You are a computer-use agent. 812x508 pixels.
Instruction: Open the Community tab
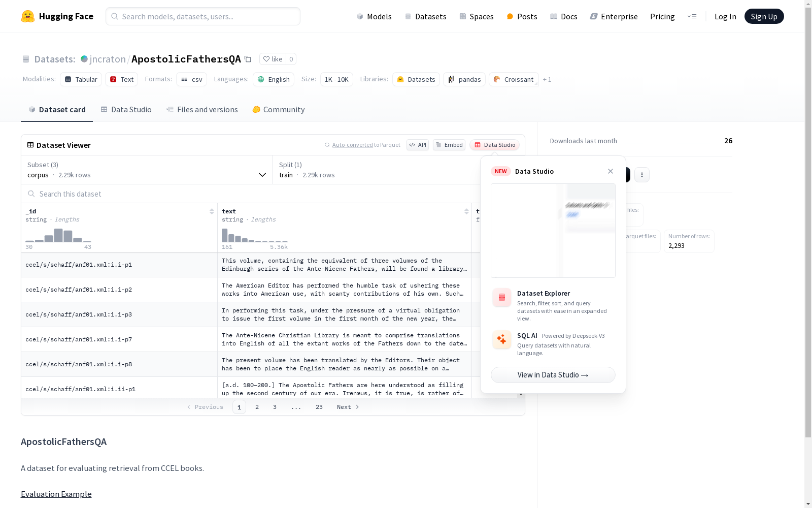[279, 110]
